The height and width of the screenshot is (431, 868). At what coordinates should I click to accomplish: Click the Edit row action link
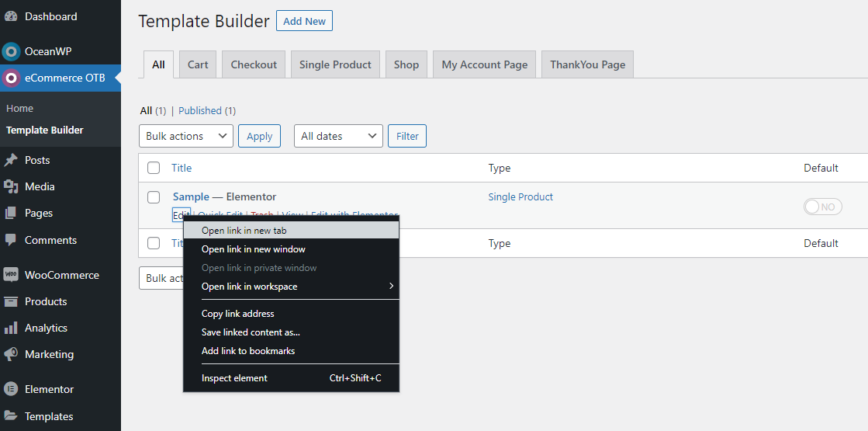tap(181, 215)
